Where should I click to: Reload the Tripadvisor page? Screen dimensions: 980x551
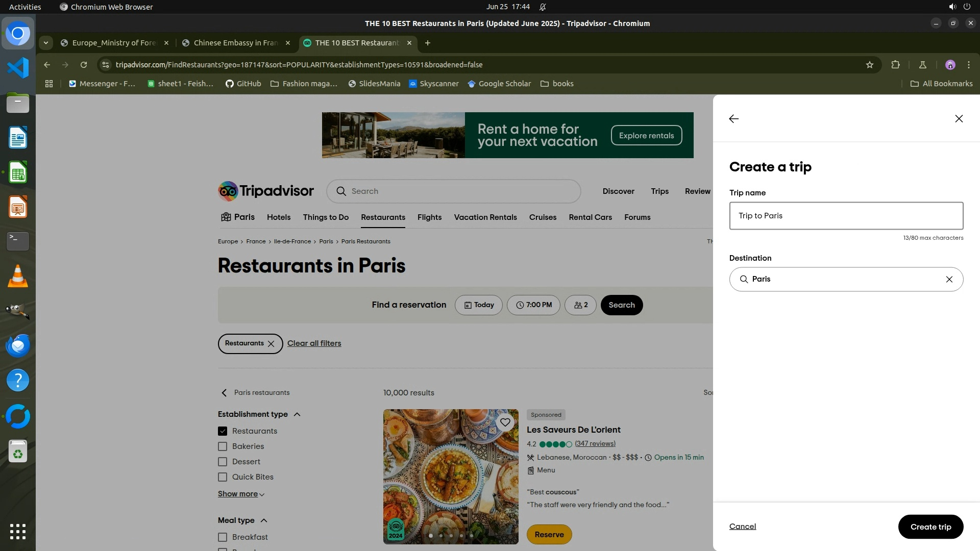pyautogui.click(x=84, y=65)
